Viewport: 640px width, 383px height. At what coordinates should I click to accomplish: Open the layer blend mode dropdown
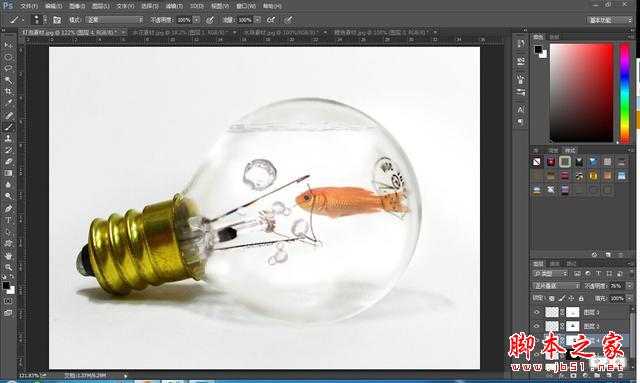pyautogui.click(x=556, y=285)
